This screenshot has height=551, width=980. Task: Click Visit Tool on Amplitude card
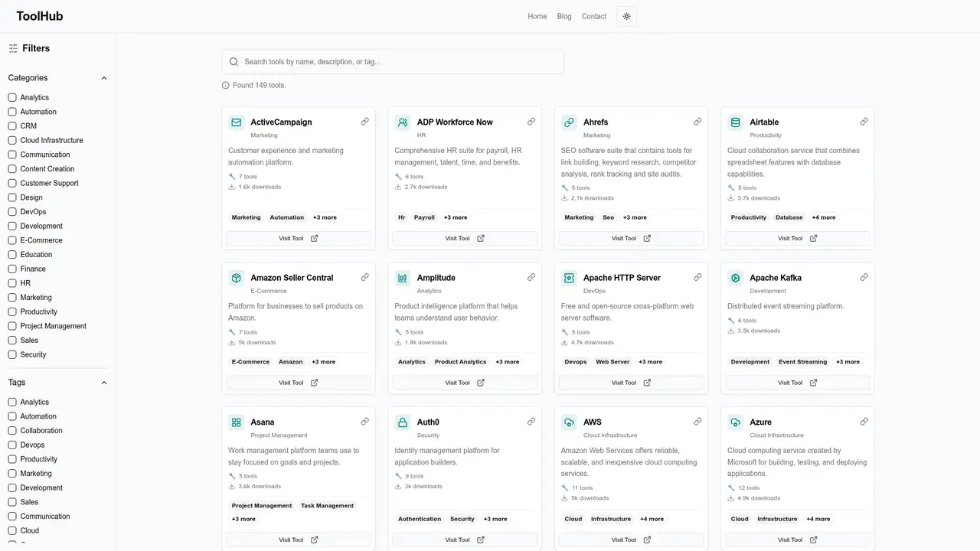pos(465,383)
